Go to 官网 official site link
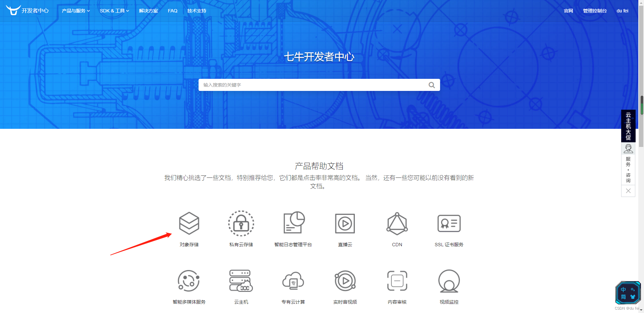644x313 pixels. [x=569, y=11]
